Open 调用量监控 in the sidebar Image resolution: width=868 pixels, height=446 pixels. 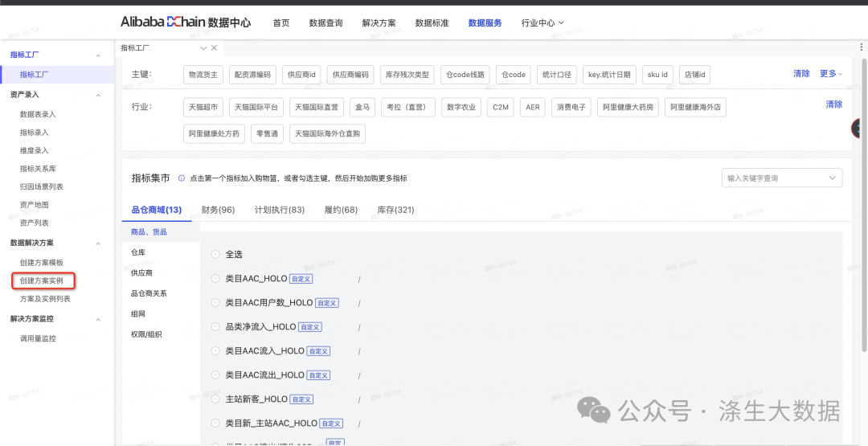pos(38,338)
